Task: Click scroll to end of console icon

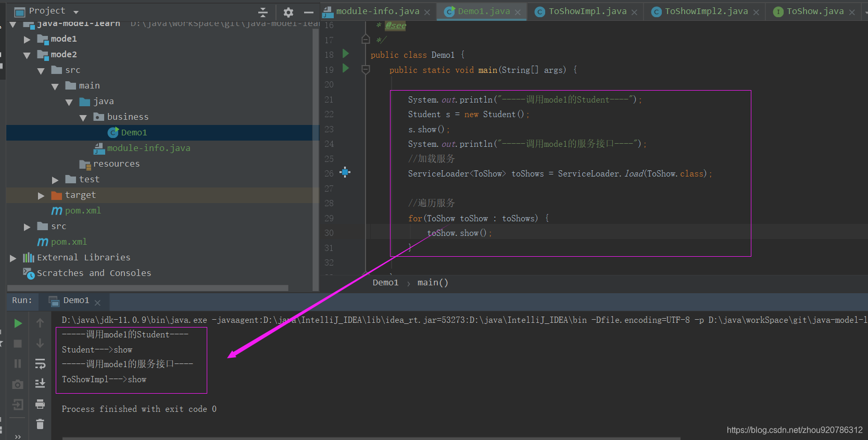Action: click(x=40, y=384)
